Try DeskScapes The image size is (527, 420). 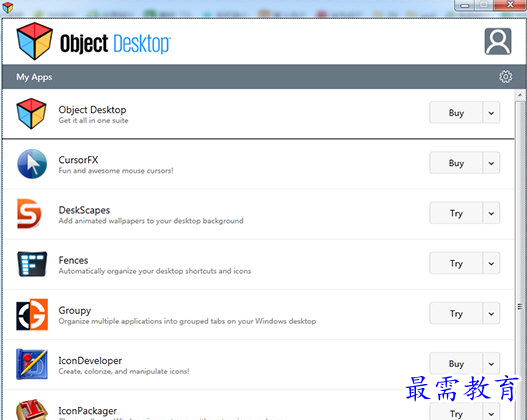click(x=456, y=213)
